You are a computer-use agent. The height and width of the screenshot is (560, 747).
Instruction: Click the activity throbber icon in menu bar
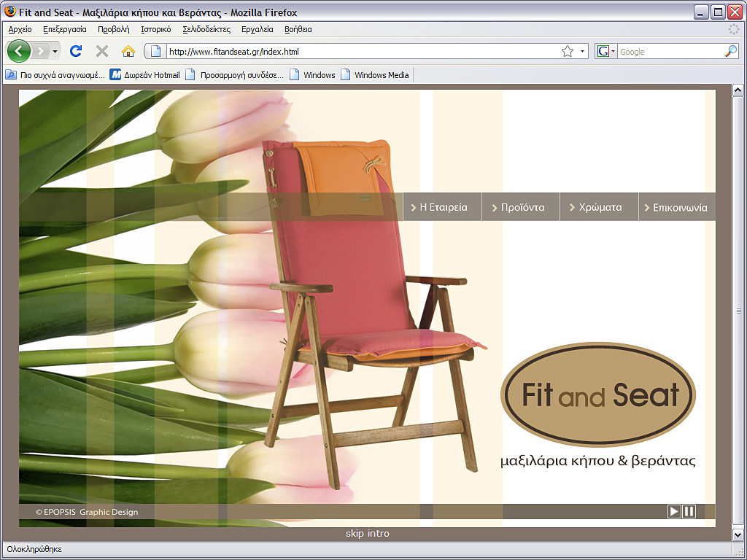coord(734,29)
